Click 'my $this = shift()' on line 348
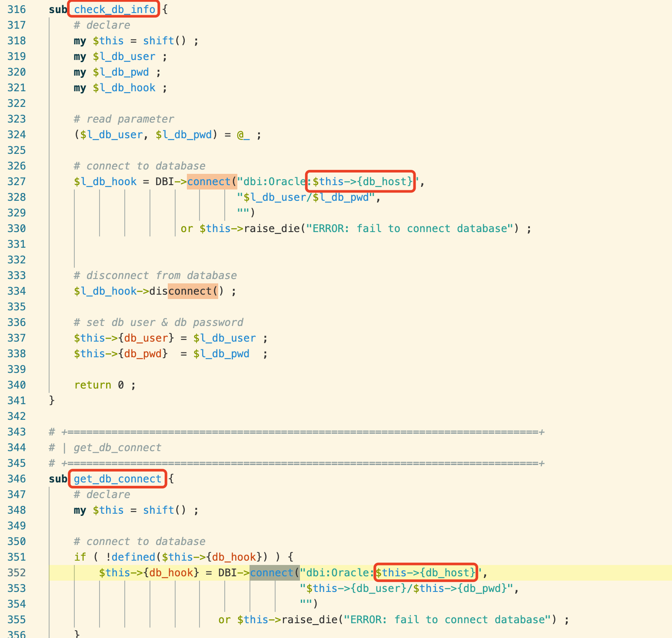Viewport: 672px width, 638px height. pos(130,510)
